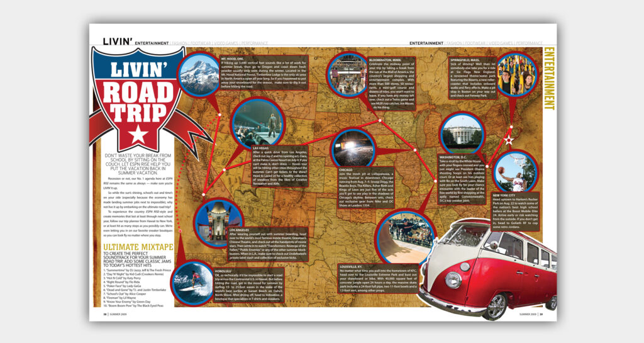
Task: Select the Las Vegas concert stage photo
Action: pyautogui.click(x=257, y=123)
